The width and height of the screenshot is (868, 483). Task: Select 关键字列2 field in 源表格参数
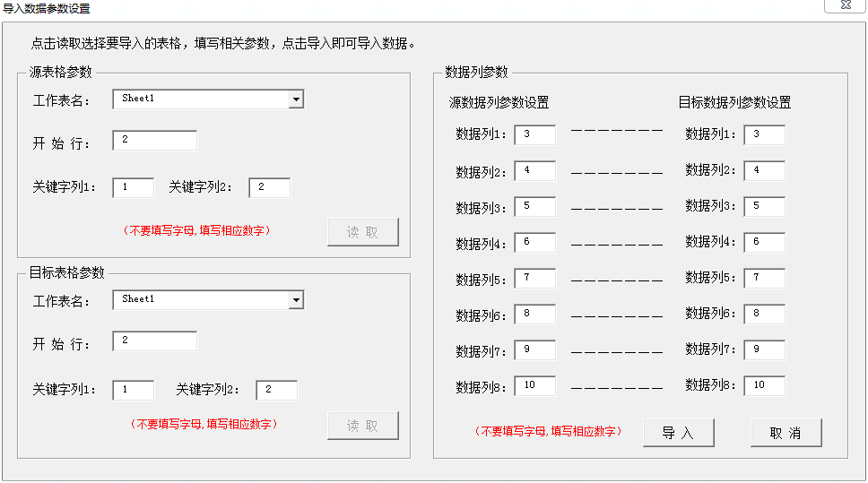point(269,188)
